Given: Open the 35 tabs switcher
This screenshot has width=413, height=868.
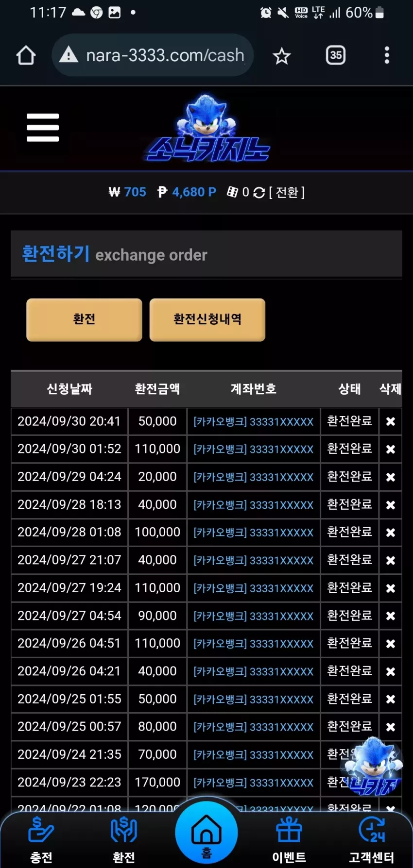Looking at the screenshot, I should click(336, 55).
